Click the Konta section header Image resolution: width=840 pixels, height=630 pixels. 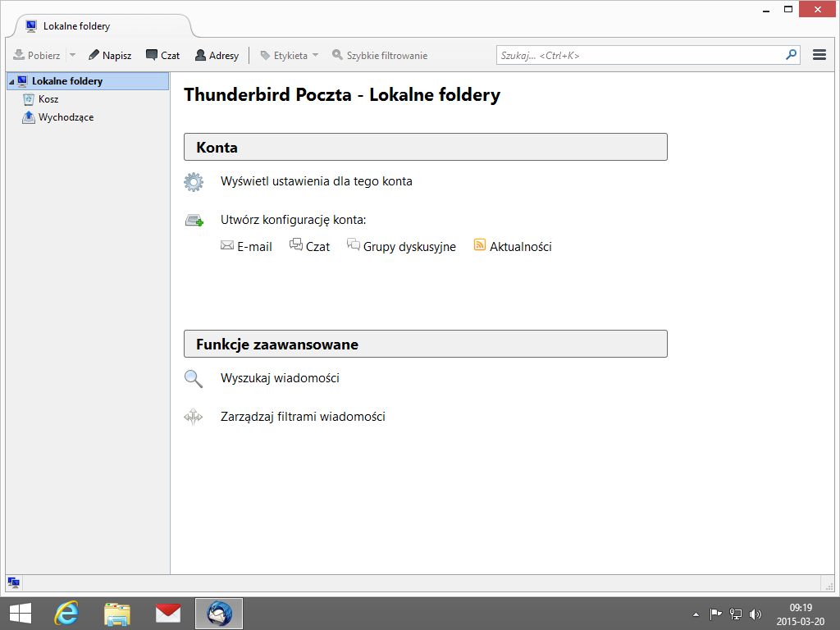click(426, 147)
